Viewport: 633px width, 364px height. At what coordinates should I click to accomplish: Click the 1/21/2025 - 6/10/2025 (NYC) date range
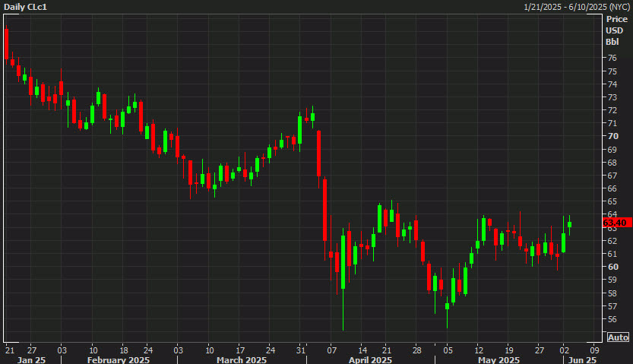click(x=576, y=7)
